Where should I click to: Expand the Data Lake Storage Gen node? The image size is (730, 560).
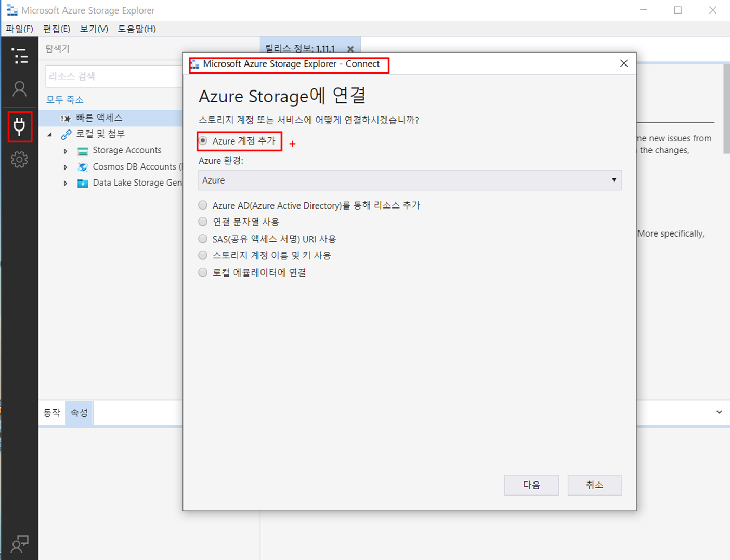66,184
